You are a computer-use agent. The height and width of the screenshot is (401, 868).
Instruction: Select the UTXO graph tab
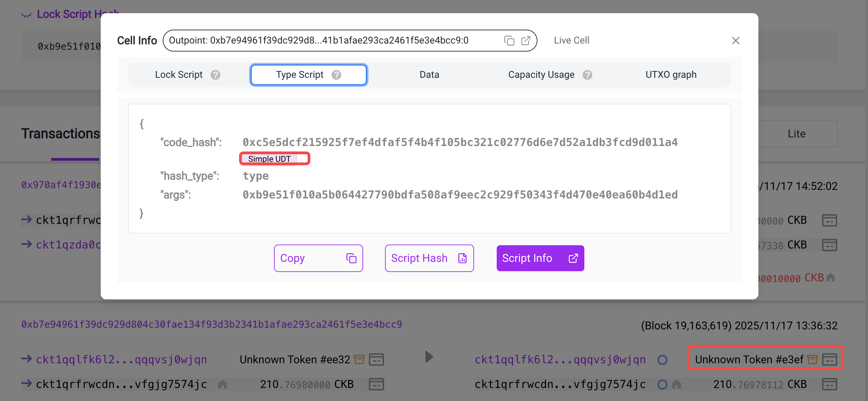[671, 75]
